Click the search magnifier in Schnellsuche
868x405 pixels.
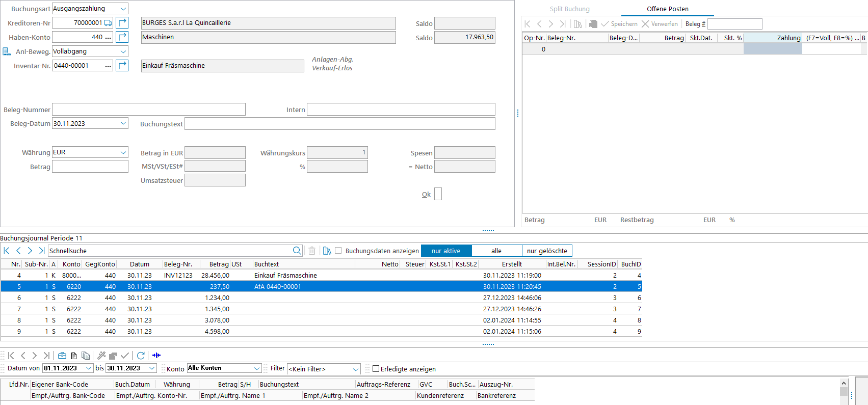(297, 251)
